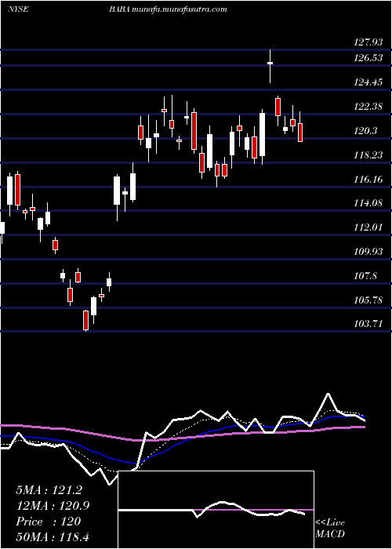
Task: Click the 109.93 price level label
Action: (x=368, y=252)
